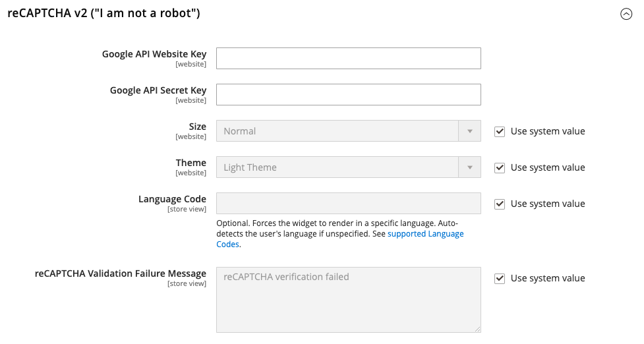Click the Language Code field label
Screen dimensions: 644x344
pyautogui.click(x=172, y=199)
